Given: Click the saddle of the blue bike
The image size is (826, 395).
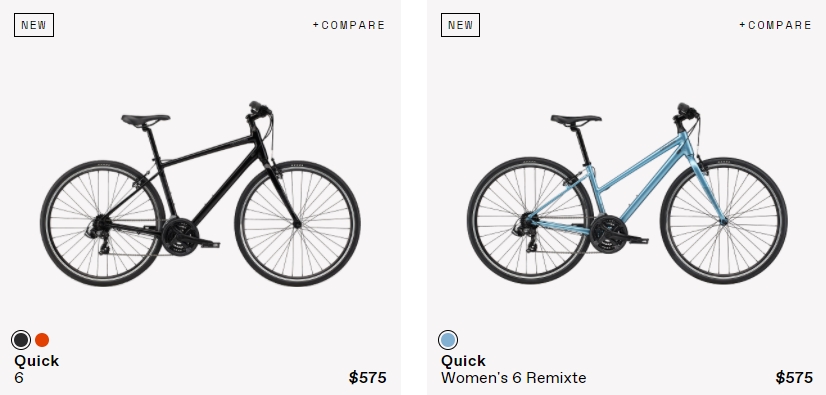Looking at the screenshot, I should tap(576, 120).
